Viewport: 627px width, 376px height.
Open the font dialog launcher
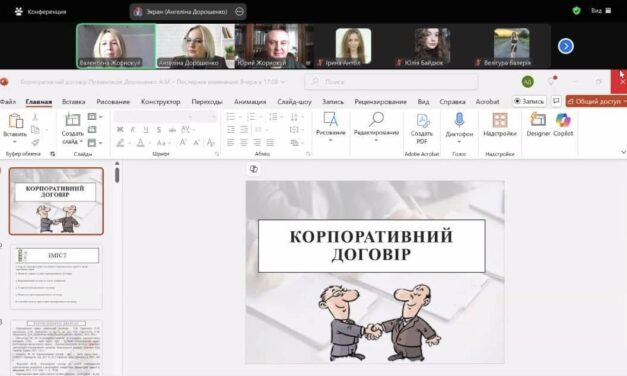click(217, 154)
